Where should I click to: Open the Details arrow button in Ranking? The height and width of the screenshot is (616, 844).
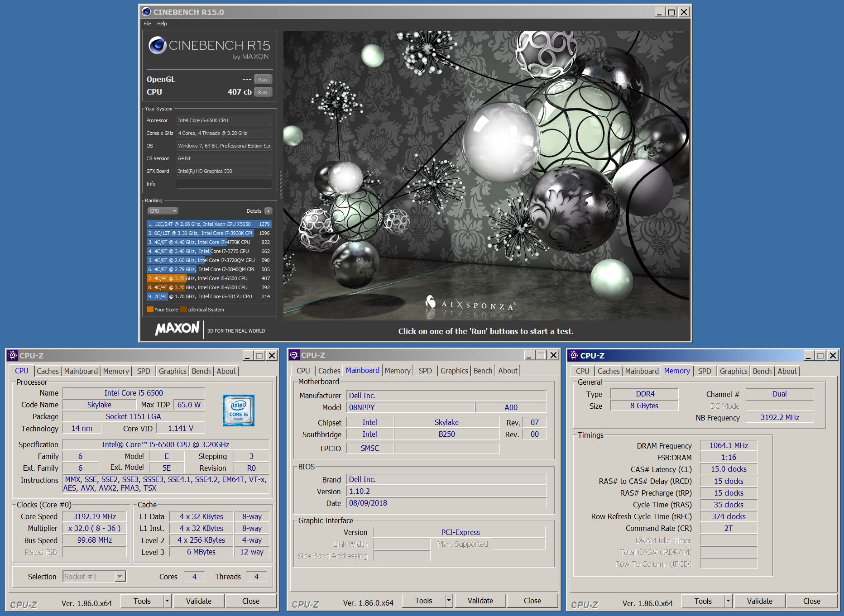tap(268, 211)
